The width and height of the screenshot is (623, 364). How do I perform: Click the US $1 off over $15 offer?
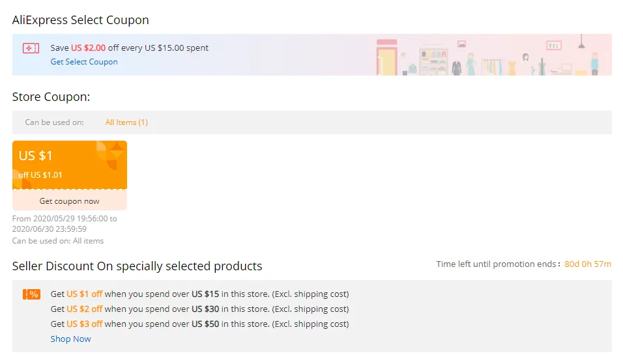pos(199,294)
